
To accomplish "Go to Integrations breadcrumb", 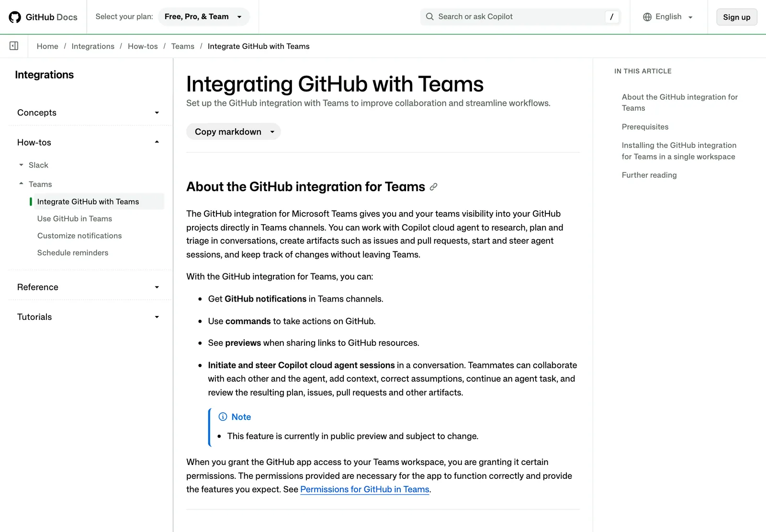I will tap(93, 46).
